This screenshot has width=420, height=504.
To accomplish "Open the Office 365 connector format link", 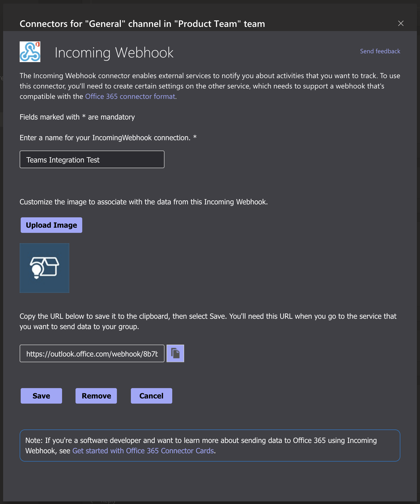I will click(130, 96).
